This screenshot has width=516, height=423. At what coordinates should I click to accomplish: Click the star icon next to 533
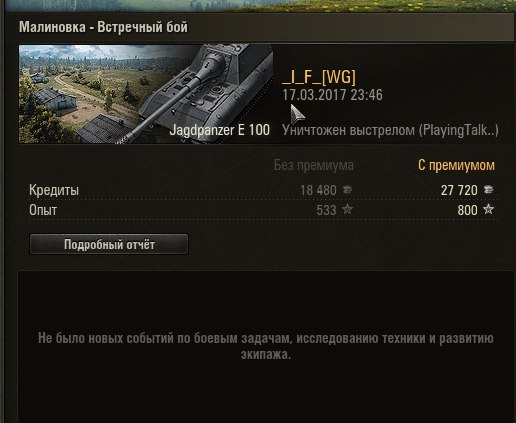coord(347,209)
